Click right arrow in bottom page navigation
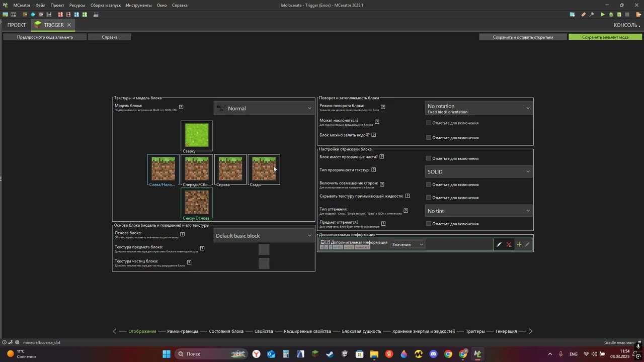This screenshot has height=362, width=644. pyautogui.click(x=530, y=331)
